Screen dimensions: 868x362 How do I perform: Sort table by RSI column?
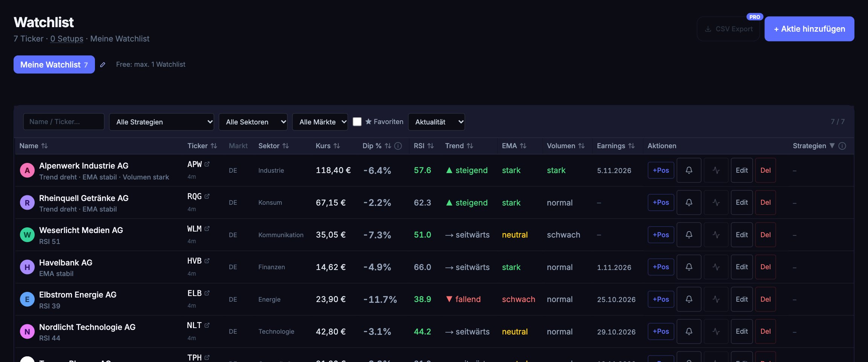click(x=424, y=146)
